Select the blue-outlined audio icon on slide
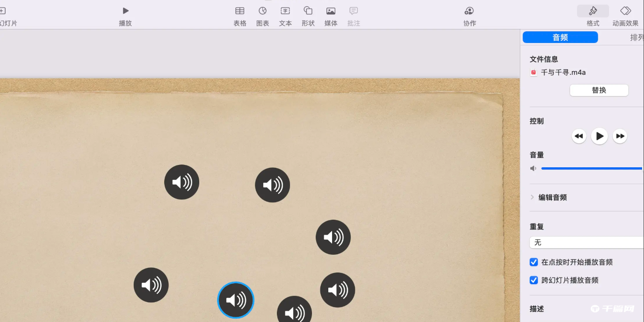The image size is (644, 322). (236, 300)
